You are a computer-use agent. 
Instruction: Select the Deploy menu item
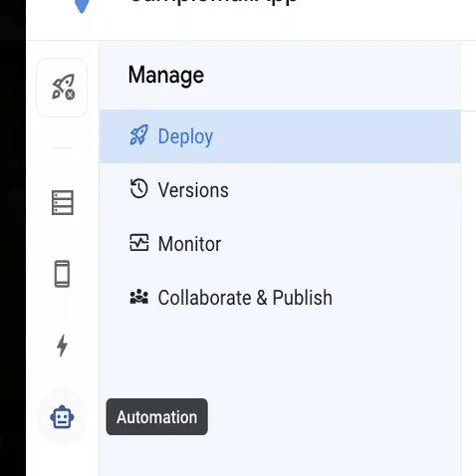click(280, 136)
